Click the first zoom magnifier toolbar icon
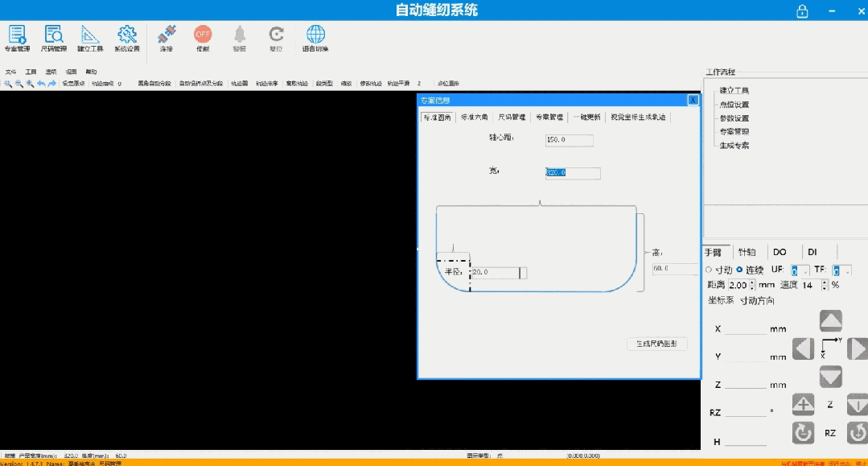The height and width of the screenshot is (466, 868). pos(8,84)
